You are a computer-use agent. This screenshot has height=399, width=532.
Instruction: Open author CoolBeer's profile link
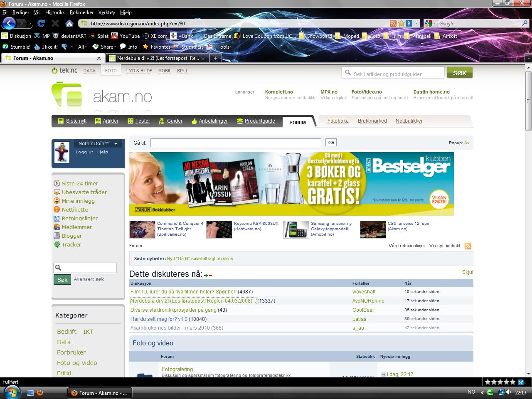(x=363, y=310)
